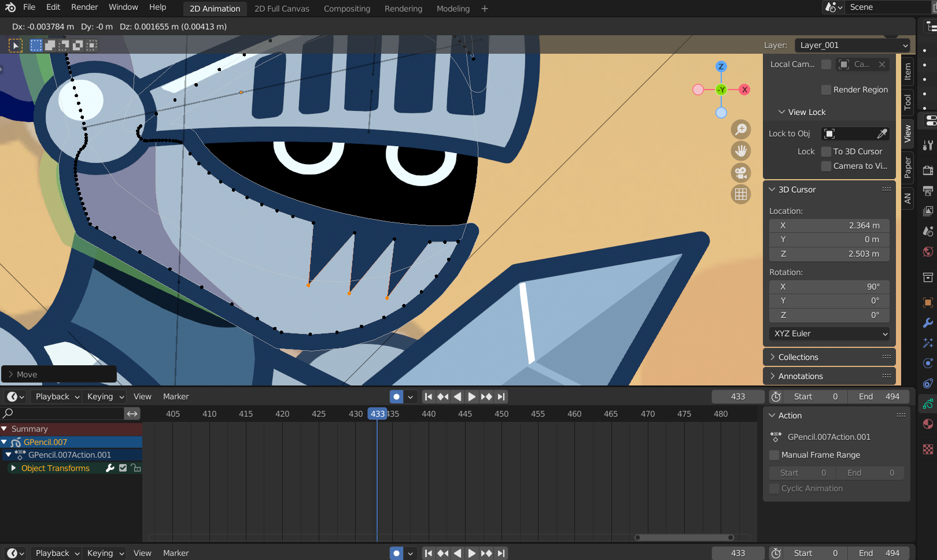The image size is (937, 560).
Task: Enable Lock Camera to View checkbox
Action: [826, 166]
